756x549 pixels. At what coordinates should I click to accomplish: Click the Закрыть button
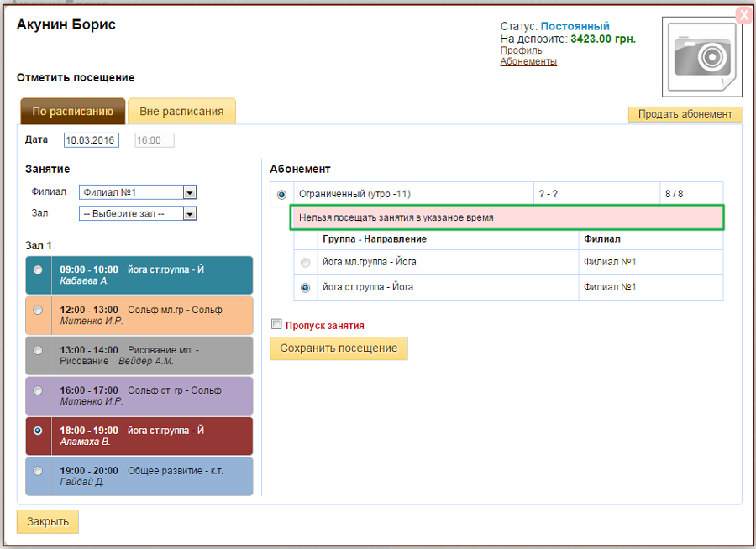[x=48, y=522]
